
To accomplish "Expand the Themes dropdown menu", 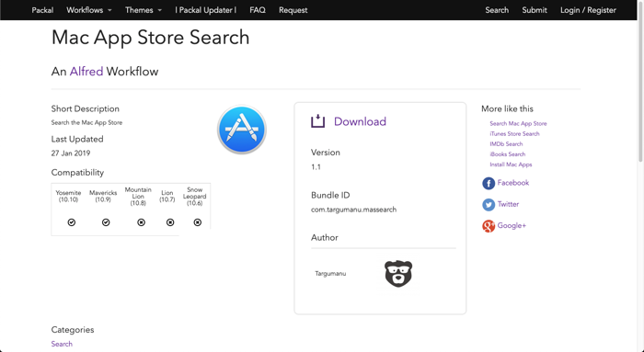I will pyautogui.click(x=144, y=10).
